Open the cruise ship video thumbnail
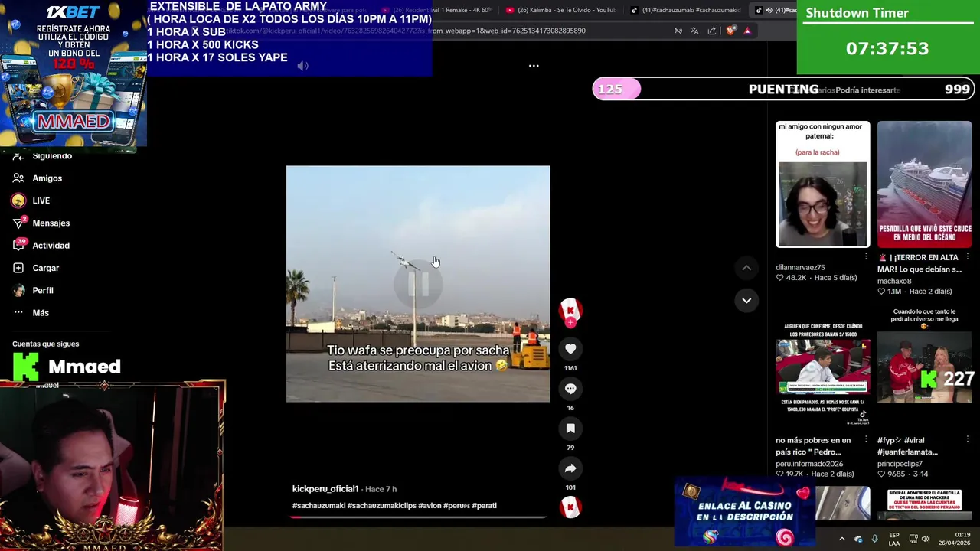Viewport: 980px width, 551px height. (x=924, y=184)
